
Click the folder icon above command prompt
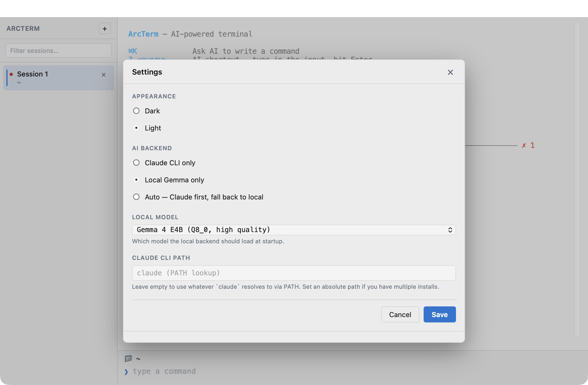[x=128, y=358]
